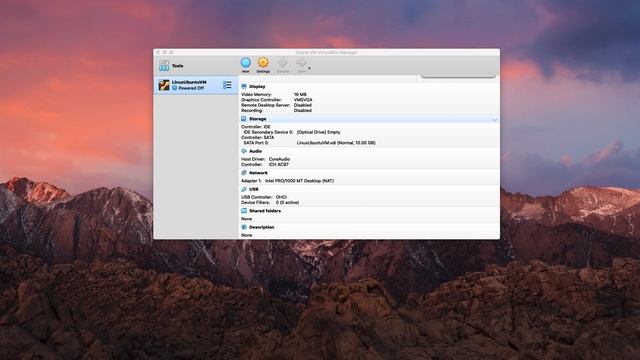Click the Network section icon
The height and width of the screenshot is (360, 640).
point(244,173)
